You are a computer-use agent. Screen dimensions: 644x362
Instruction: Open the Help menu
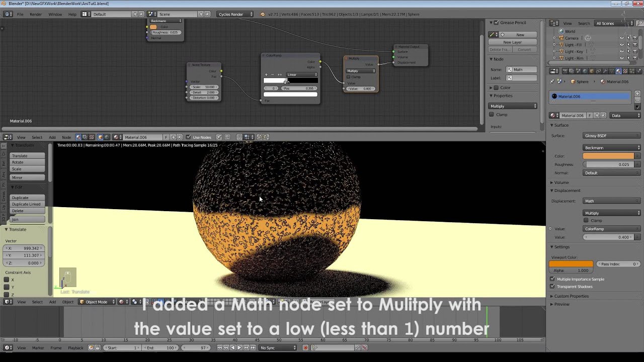[72, 14]
